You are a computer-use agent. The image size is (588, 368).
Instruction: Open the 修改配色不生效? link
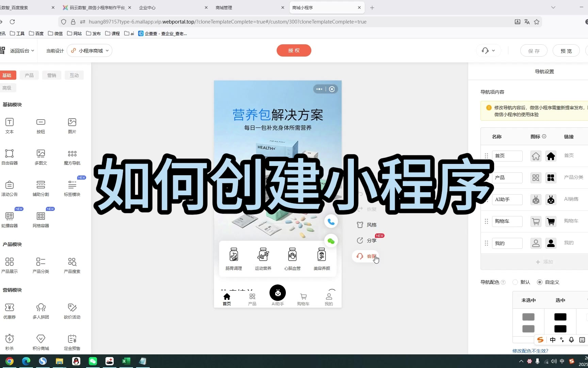point(530,351)
